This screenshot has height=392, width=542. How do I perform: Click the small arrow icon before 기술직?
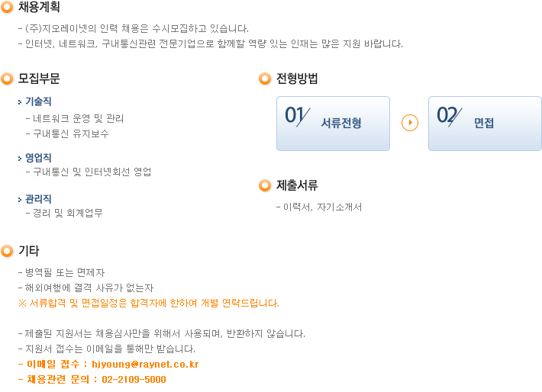[20, 102]
